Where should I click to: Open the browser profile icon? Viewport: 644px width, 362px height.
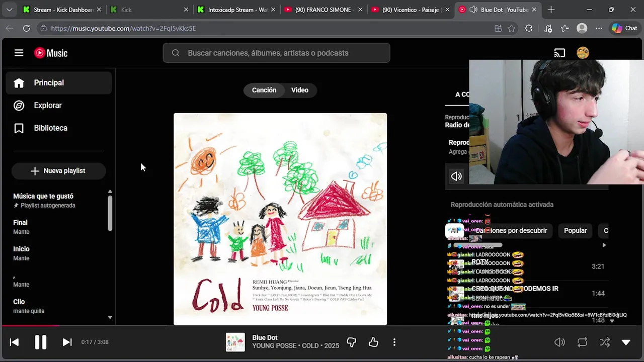pos(582,29)
